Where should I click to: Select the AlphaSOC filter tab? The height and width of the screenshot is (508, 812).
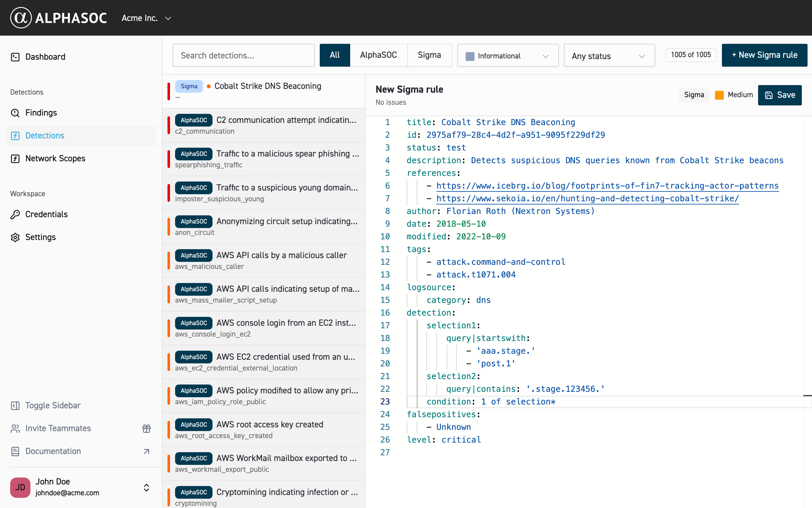coord(378,55)
